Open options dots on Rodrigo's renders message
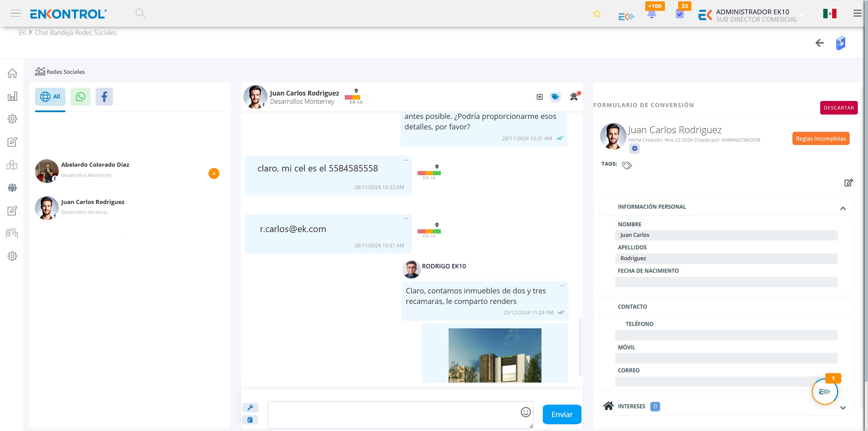This screenshot has height=431, width=868. tap(563, 286)
